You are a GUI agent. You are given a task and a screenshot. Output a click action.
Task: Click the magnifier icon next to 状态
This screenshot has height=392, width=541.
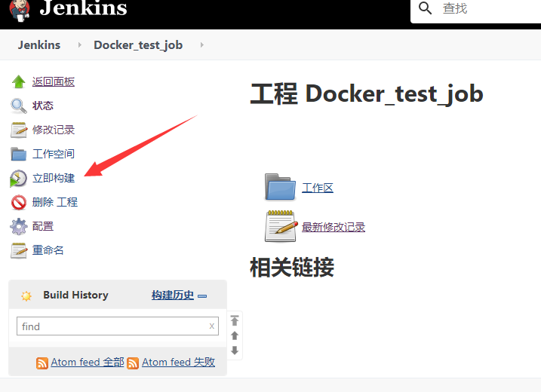(x=19, y=106)
